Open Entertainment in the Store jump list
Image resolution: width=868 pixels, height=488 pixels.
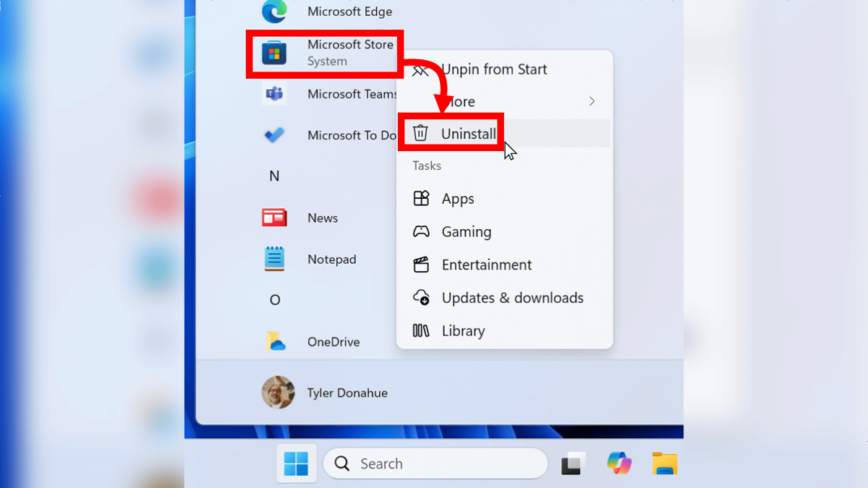(488, 265)
